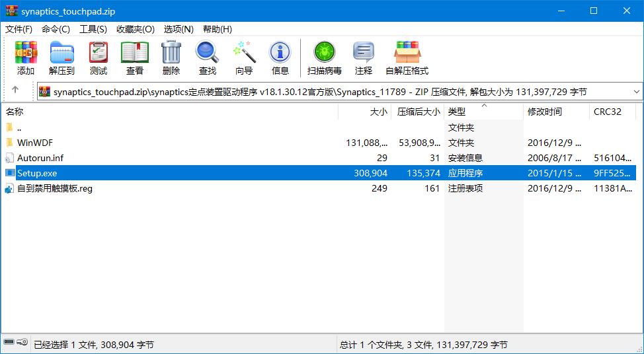The image size is (644, 354).
Task: Click Setup.exe size value 308,904
Action: [x=370, y=173]
